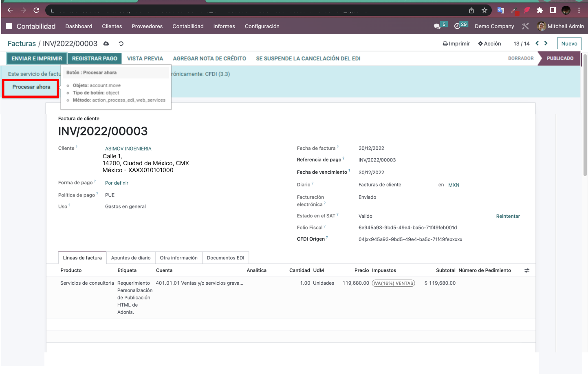
Task: Click the Reintentar link
Action: pyautogui.click(x=508, y=216)
